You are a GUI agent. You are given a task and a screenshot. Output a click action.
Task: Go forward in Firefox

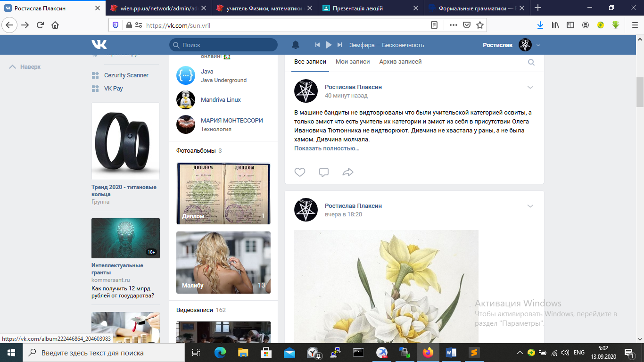(x=25, y=25)
